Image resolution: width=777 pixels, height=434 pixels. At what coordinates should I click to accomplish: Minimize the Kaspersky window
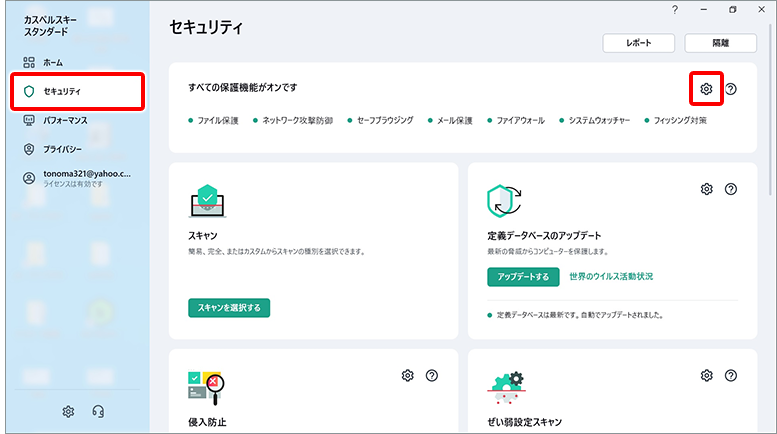click(x=704, y=9)
